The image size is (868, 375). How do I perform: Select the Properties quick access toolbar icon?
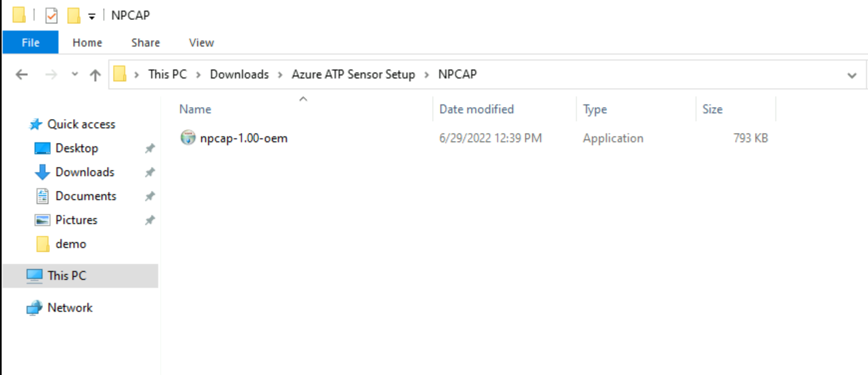pyautogui.click(x=51, y=15)
